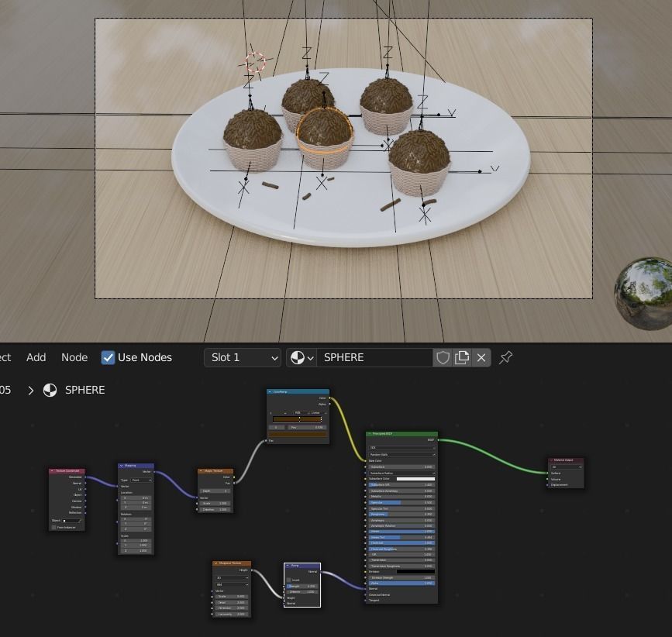Click the Alpha slider in Principled BSDF
This screenshot has height=637, width=672.
[402, 583]
